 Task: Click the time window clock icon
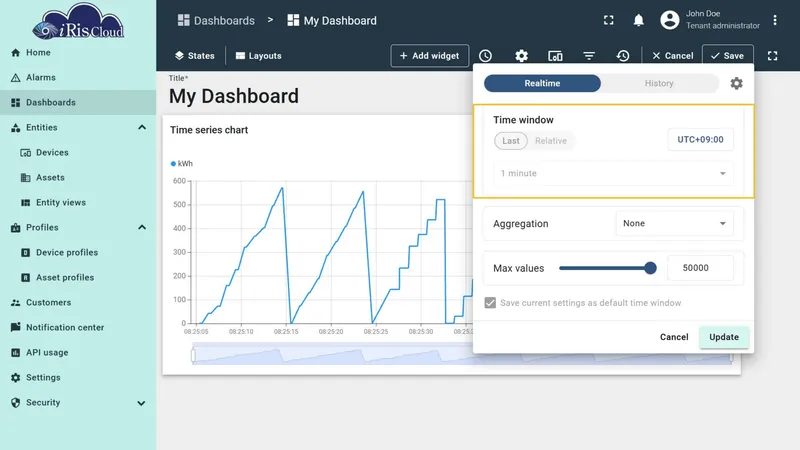click(485, 56)
